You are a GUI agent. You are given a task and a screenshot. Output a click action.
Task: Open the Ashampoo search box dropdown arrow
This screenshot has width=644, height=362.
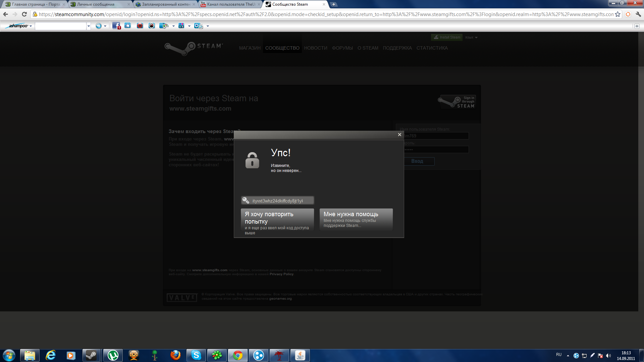point(89,26)
